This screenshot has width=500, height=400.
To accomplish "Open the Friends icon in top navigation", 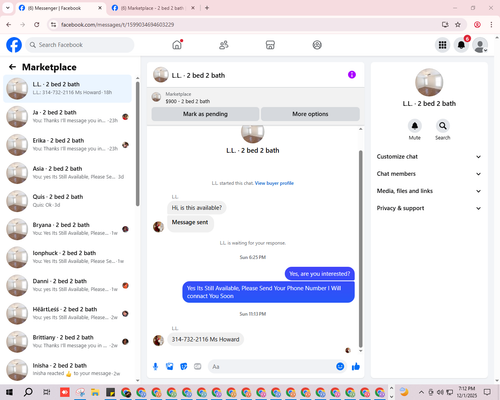I will click(224, 45).
